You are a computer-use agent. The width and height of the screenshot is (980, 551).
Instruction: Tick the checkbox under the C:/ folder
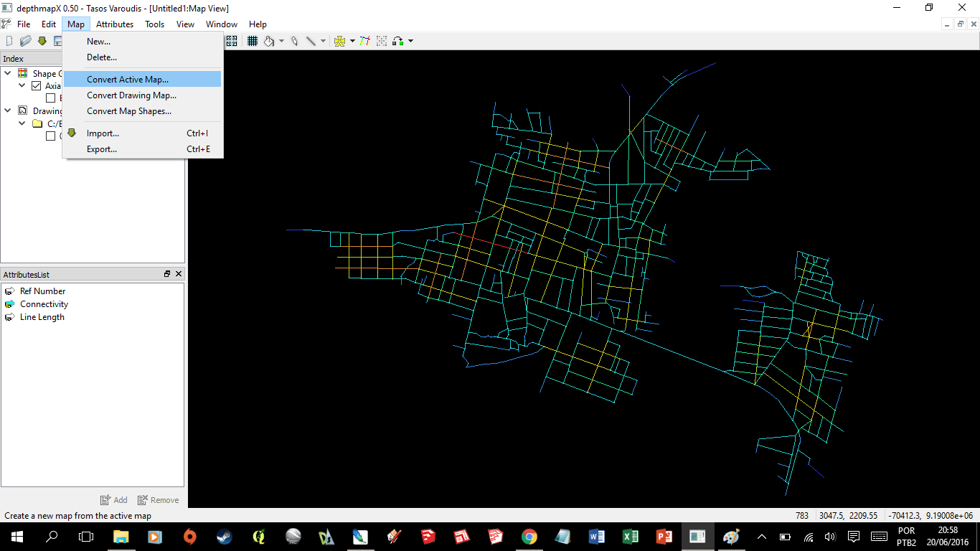(50, 136)
